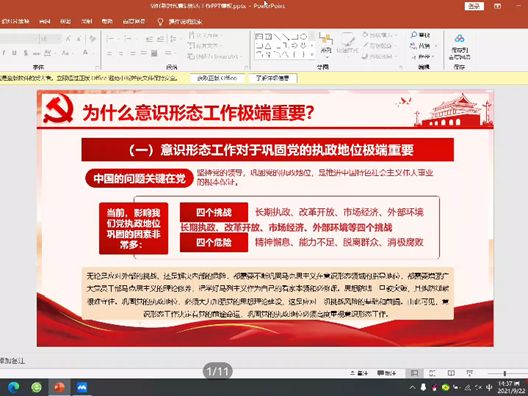
Task: Toggle Italic formatting
Action: pyautogui.click(x=4, y=53)
